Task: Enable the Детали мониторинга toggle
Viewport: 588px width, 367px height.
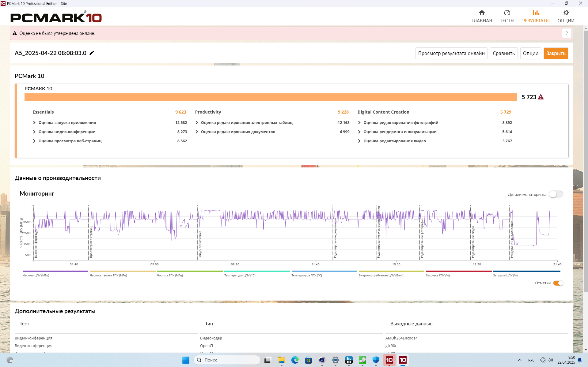Action: (556, 194)
